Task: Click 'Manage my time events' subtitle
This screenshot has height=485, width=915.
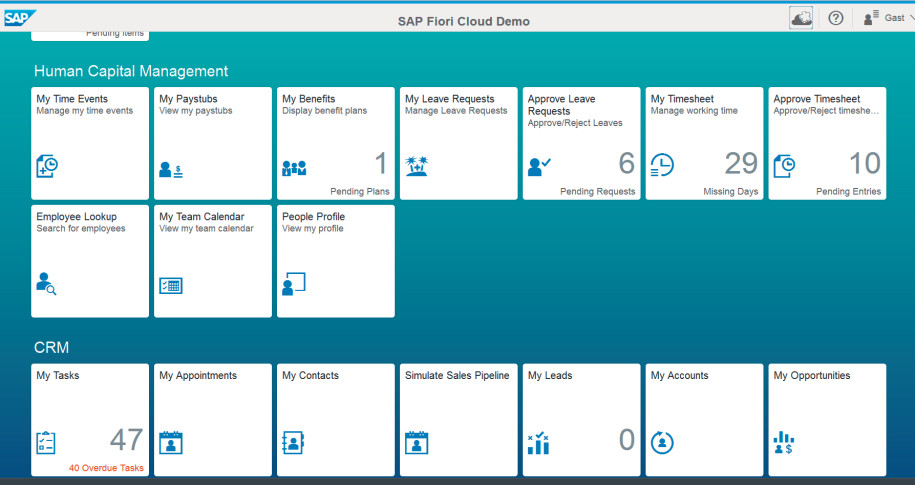Action: [85, 111]
